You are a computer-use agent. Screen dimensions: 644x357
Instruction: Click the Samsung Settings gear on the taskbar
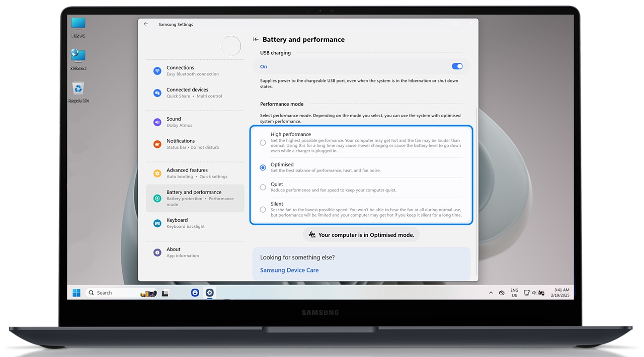tap(210, 293)
